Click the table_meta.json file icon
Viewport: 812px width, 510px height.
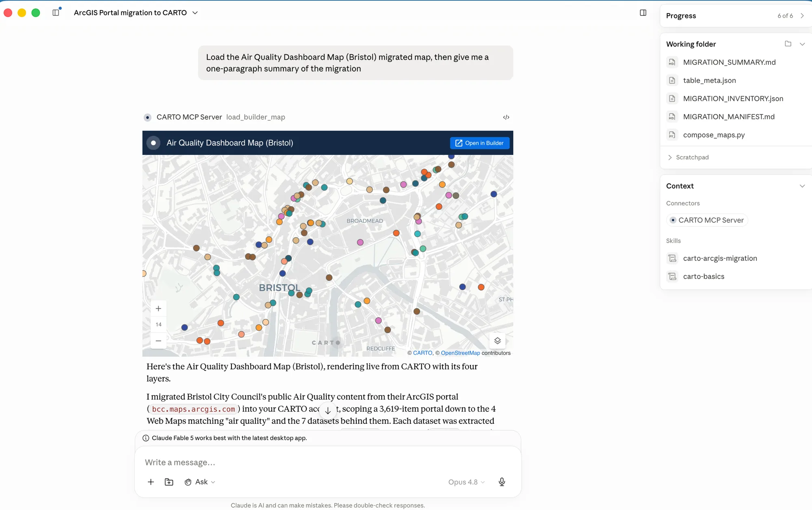point(672,80)
